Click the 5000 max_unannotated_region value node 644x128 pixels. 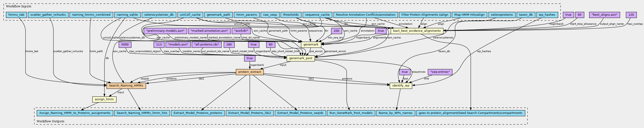tap(125, 45)
